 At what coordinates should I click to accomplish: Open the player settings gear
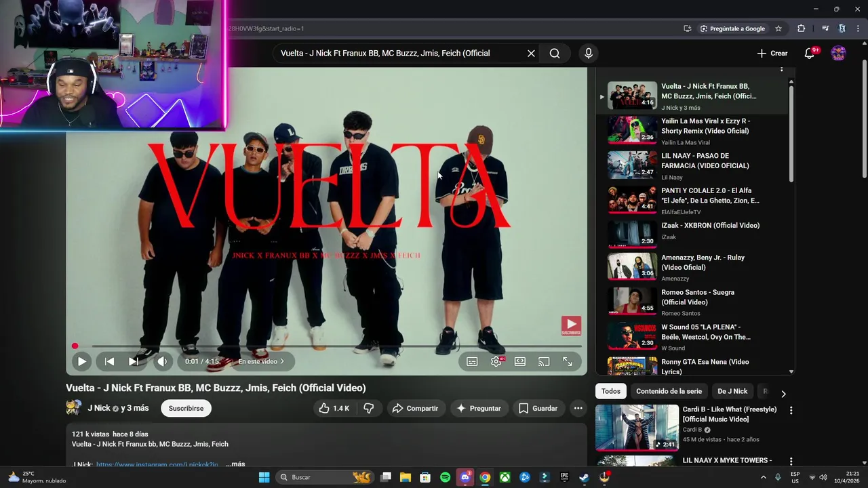[496, 362]
